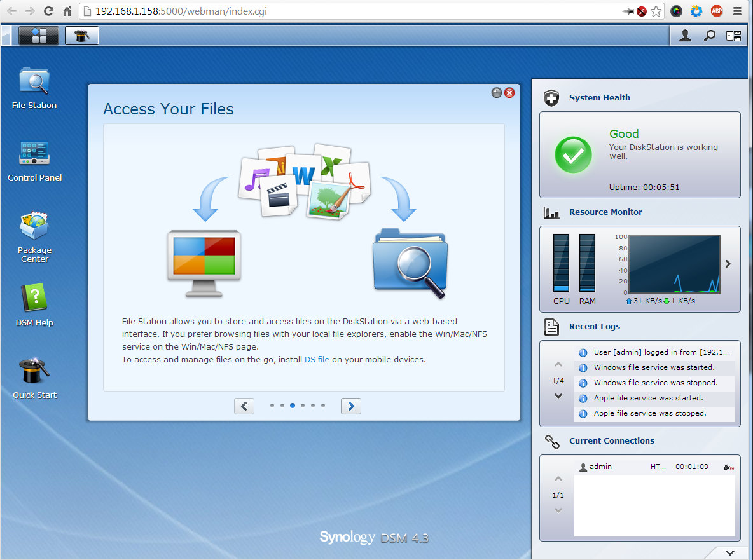Jump to the first slide dot
This screenshot has height=560, width=753.
(x=272, y=405)
